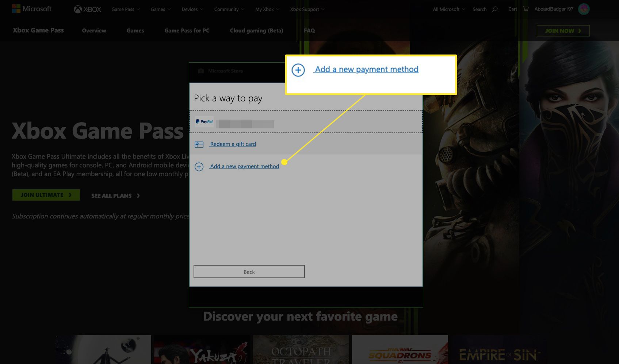Expand the Game Pass dropdown menu
The height and width of the screenshot is (364, 619).
click(x=126, y=9)
